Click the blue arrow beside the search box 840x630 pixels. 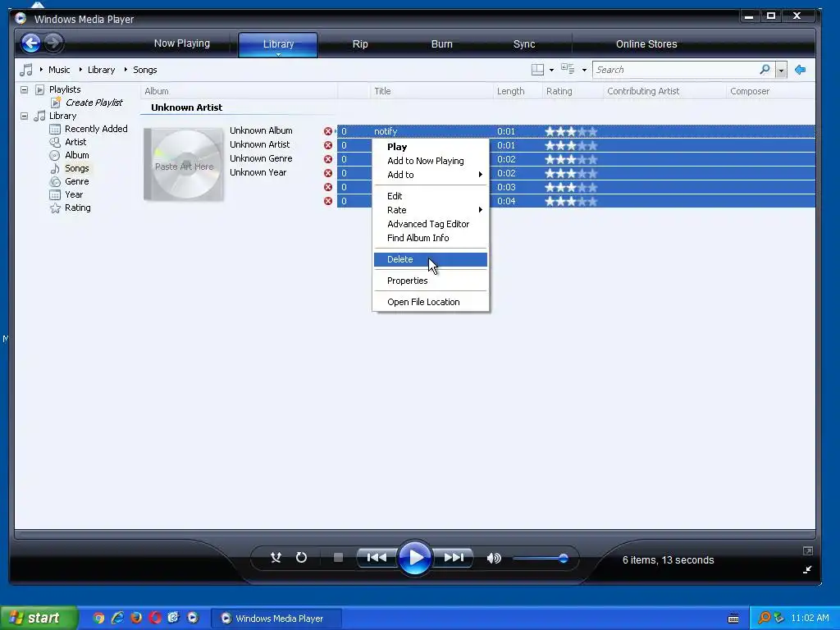click(801, 70)
